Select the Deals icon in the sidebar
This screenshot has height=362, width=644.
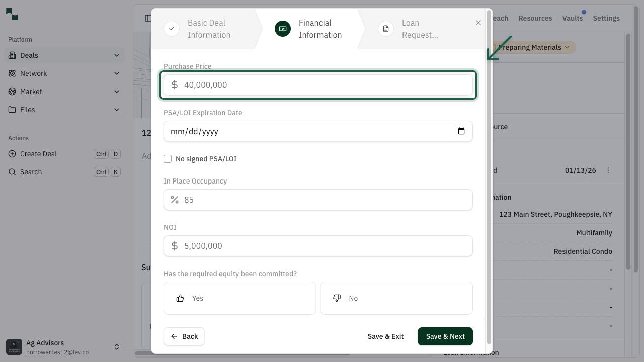(x=12, y=55)
